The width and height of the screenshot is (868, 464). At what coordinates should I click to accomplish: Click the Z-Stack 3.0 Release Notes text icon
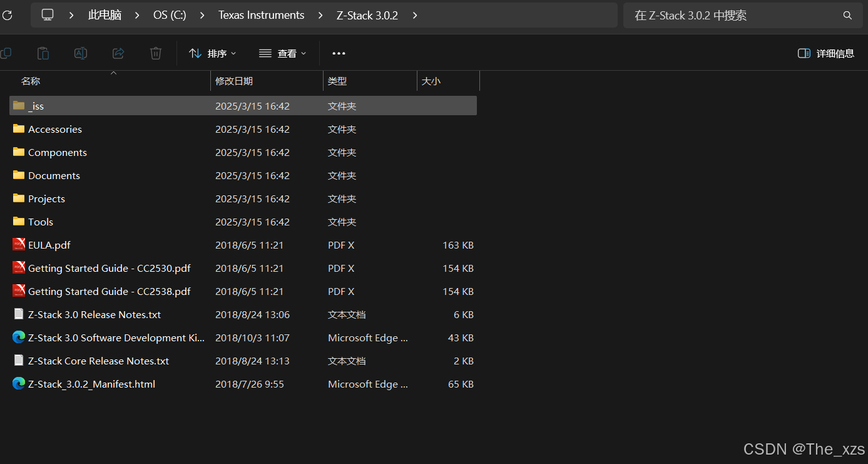tap(19, 314)
